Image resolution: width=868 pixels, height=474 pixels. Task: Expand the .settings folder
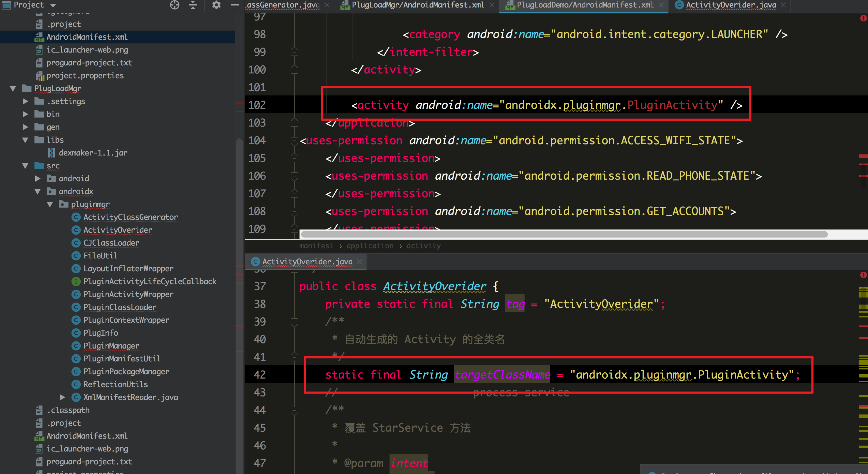coord(25,101)
